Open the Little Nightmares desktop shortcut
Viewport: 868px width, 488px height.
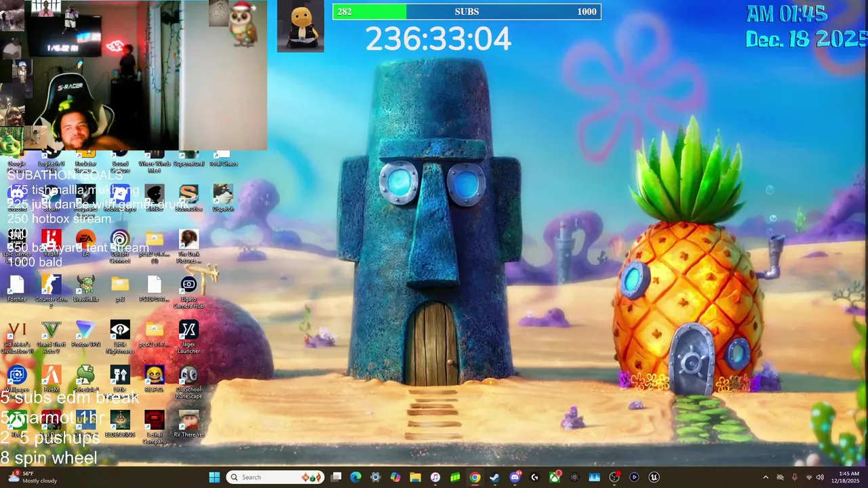click(x=120, y=336)
